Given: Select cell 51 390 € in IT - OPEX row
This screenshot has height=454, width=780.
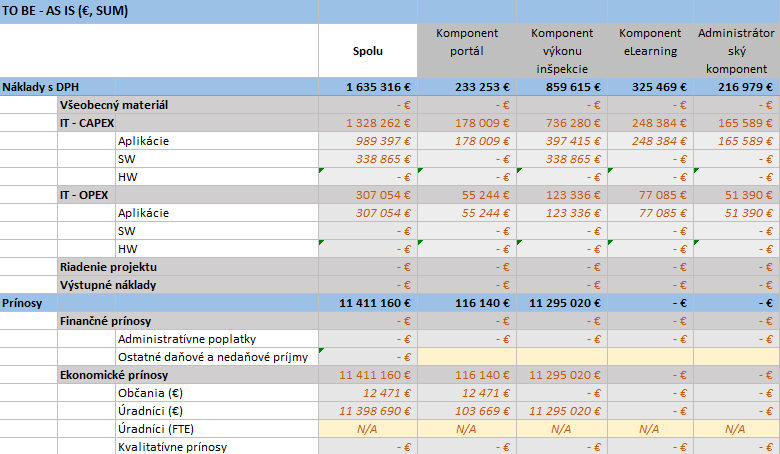Looking at the screenshot, I should pos(736,195).
